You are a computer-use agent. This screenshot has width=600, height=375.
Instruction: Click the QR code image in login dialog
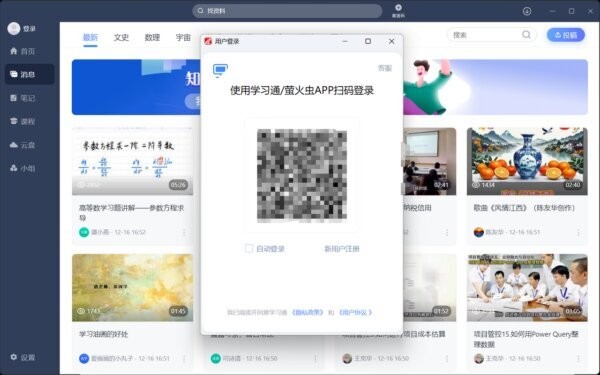coord(302,176)
